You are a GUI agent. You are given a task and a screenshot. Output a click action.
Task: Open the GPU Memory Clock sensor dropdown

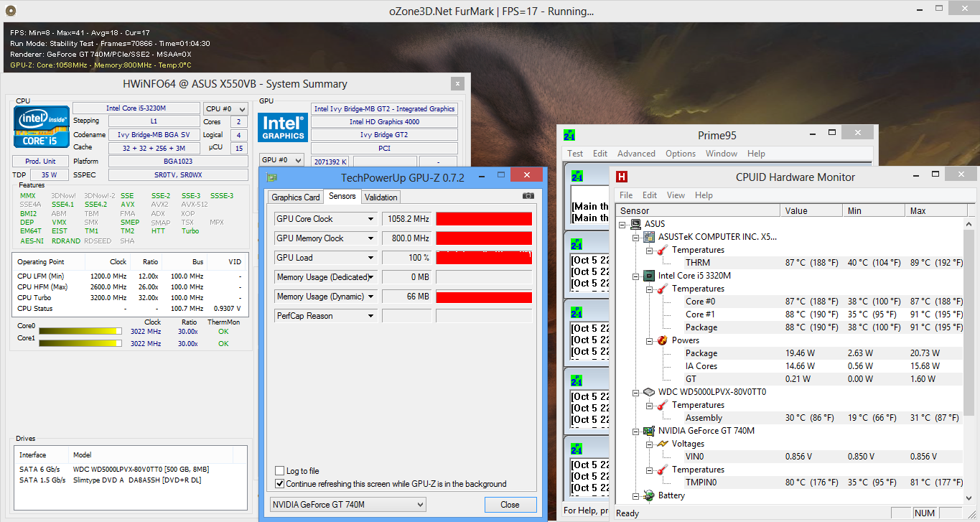[371, 238]
